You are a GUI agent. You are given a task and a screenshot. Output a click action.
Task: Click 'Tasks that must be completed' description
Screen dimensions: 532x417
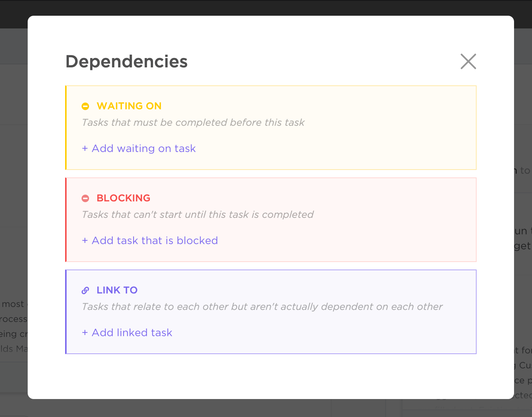tap(193, 122)
